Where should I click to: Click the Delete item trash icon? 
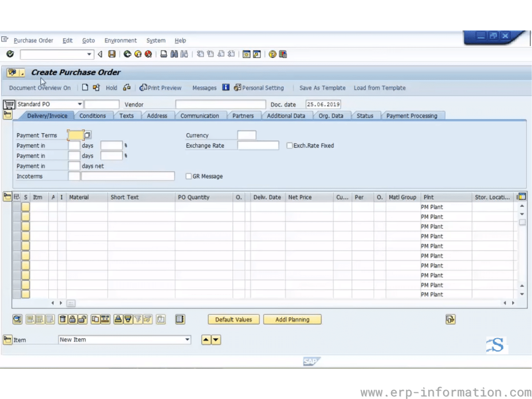63,319
